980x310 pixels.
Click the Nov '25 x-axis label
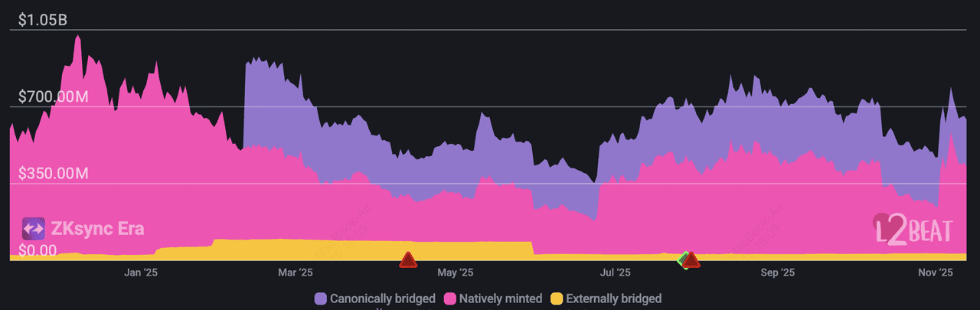click(935, 272)
